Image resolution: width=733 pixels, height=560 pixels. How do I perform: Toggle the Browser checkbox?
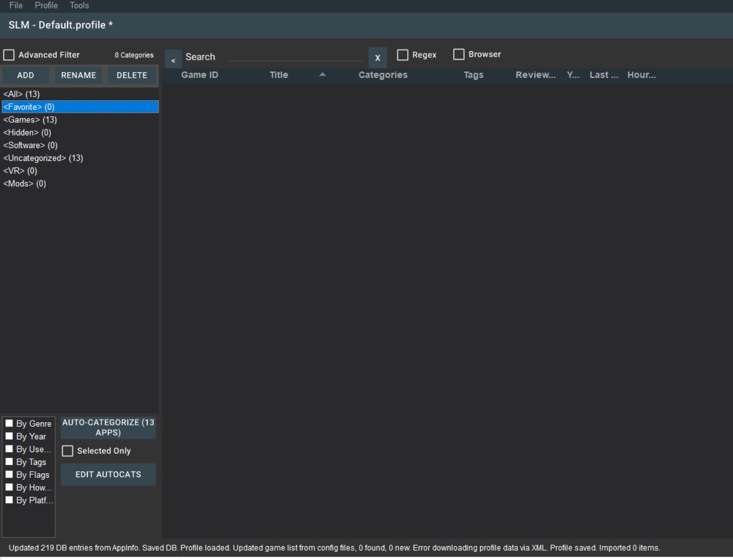click(459, 54)
